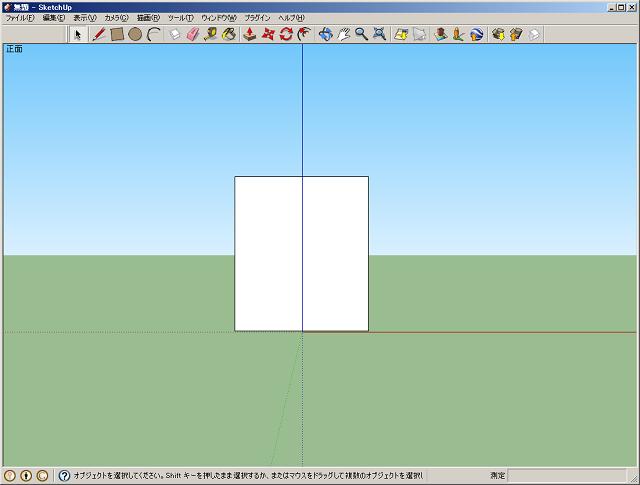Click the Zoom Extents tool
The image size is (640, 485).
click(379, 34)
